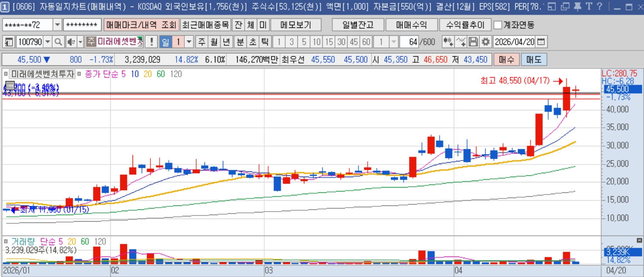Click the candle count field showing 64
The height and width of the screenshot is (277, 644).
(409, 42)
